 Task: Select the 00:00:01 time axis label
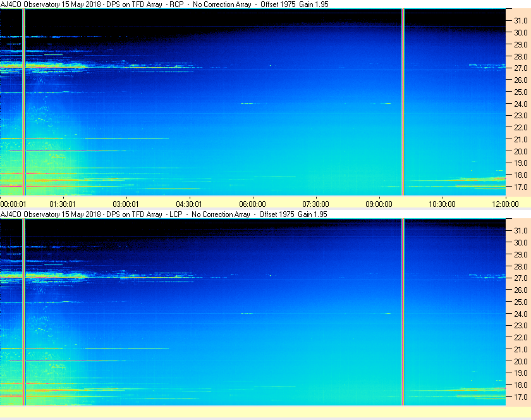pyautogui.click(x=13, y=204)
